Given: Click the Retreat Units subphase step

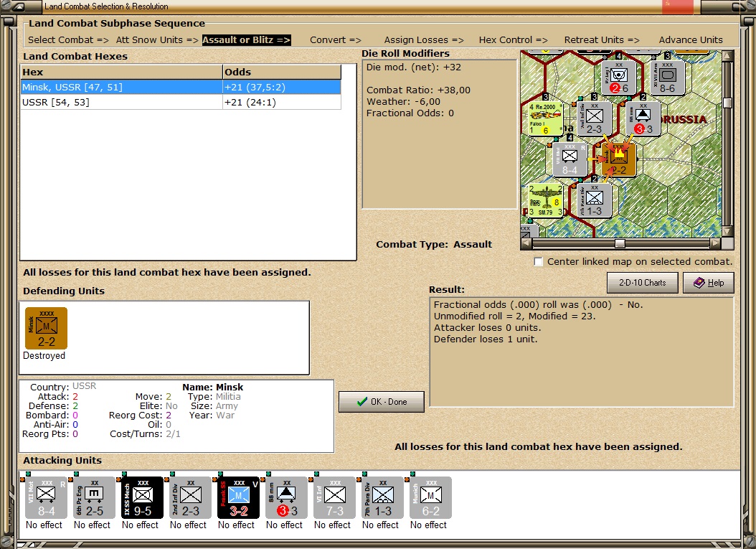Looking at the screenshot, I should (x=602, y=40).
